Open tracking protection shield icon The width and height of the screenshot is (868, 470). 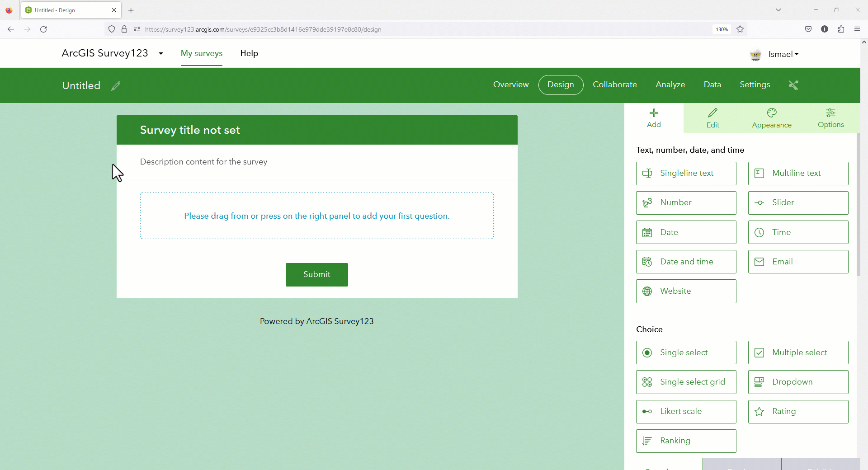tap(112, 29)
